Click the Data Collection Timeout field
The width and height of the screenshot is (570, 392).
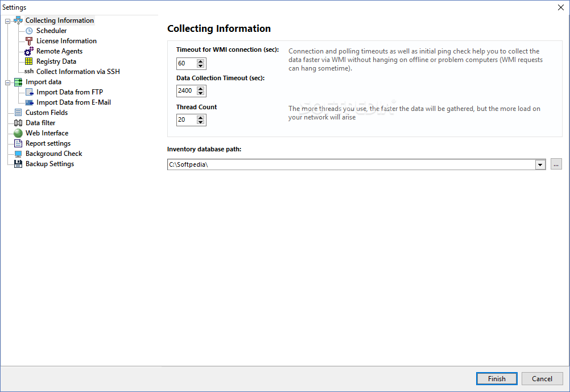pos(187,91)
